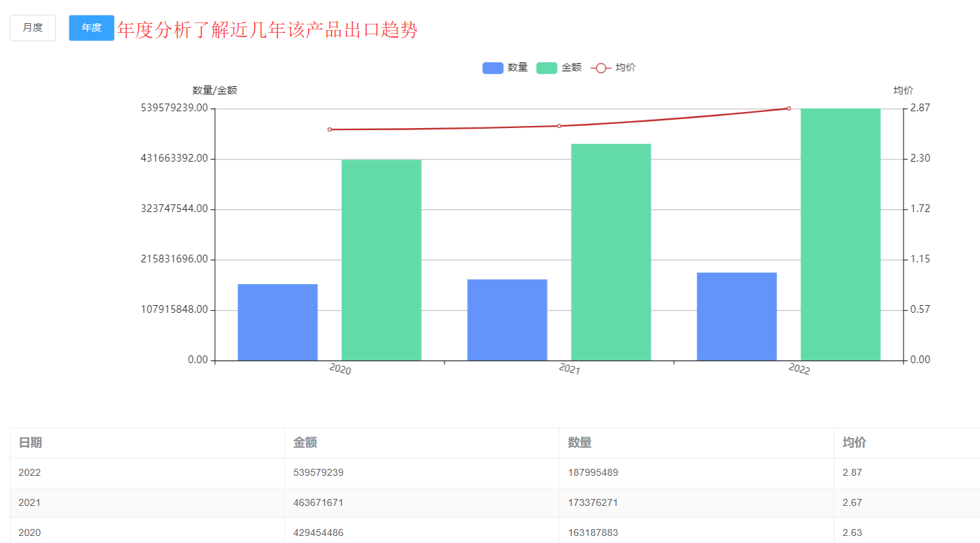Viewport: 980px width, 543px height.
Task: Click right axis value 1.72
Action: click(x=920, y=209)
